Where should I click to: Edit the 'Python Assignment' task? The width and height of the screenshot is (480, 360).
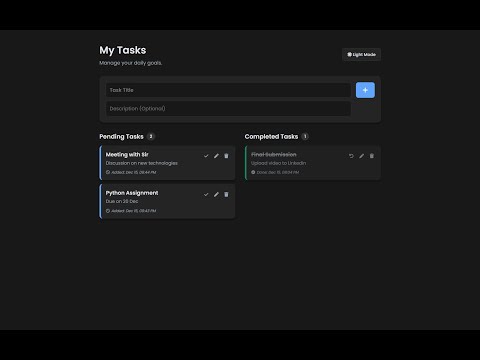pos(216,194)
